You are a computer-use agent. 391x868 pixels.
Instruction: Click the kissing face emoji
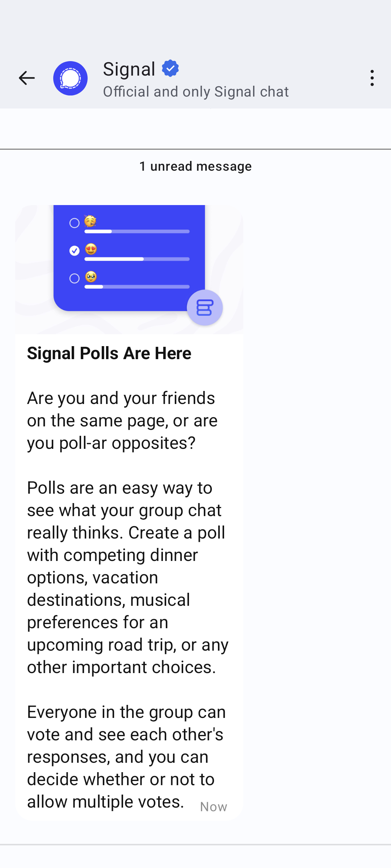[x=90, y=221]
